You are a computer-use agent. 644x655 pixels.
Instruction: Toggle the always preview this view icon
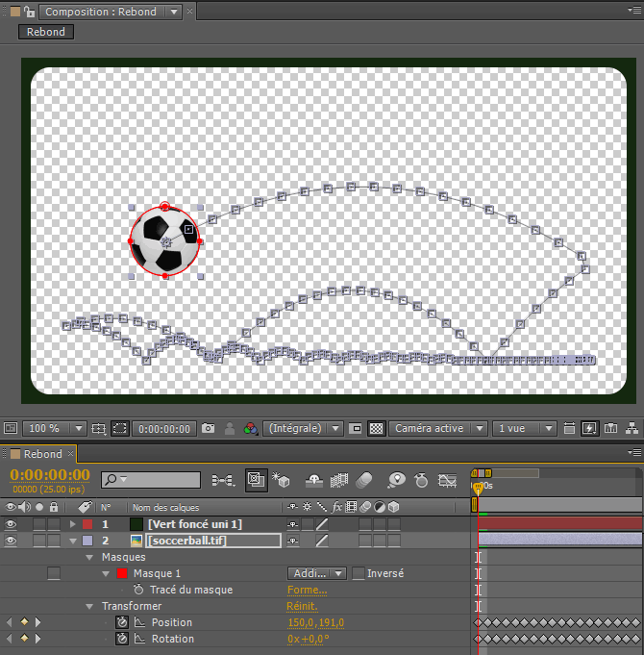tap(10, 428)
